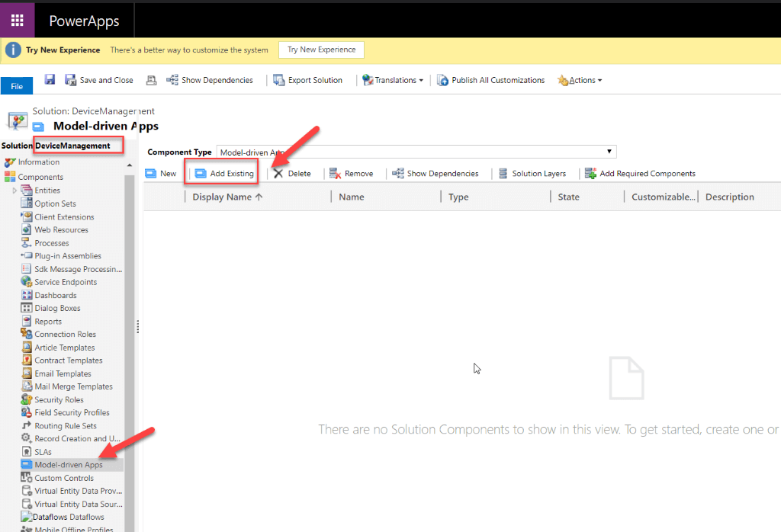Click the Connection Roles icon
This screenshot has width=781, height=532.
[x=27, y=333]
